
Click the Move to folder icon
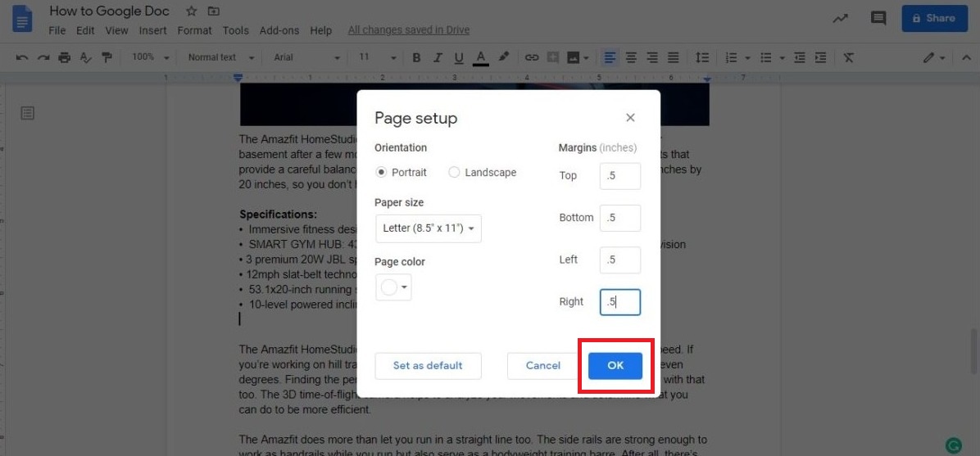[x=214, y=11]
